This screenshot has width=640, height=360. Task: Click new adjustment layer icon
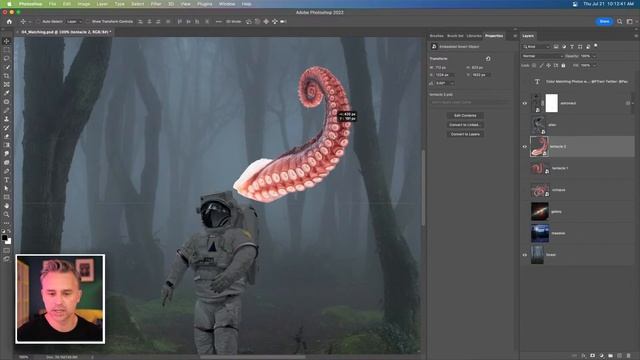coord(602,356)
